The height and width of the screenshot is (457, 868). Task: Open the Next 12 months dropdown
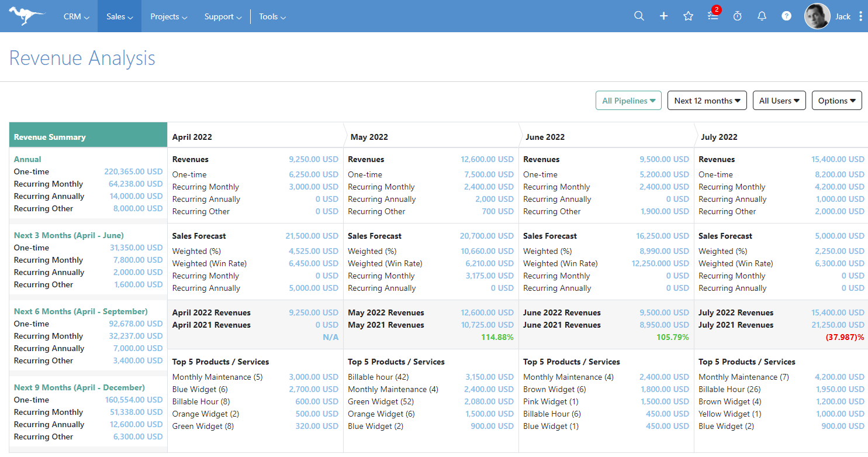707,100
